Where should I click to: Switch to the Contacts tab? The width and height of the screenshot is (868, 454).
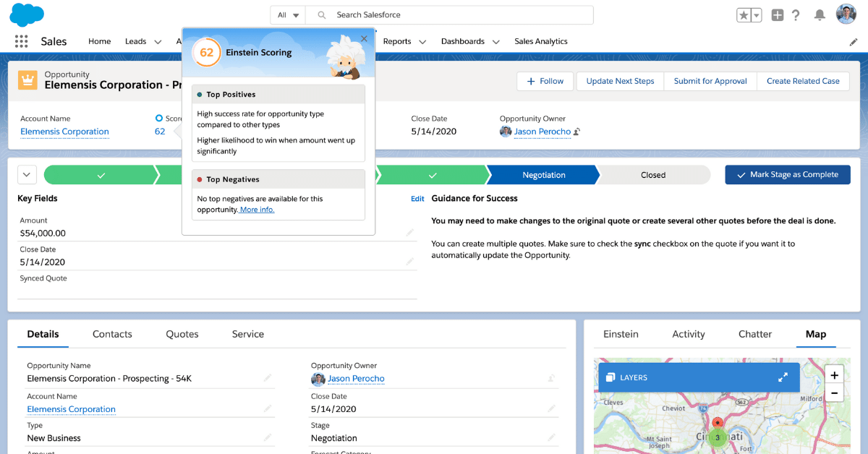[112, 334]
